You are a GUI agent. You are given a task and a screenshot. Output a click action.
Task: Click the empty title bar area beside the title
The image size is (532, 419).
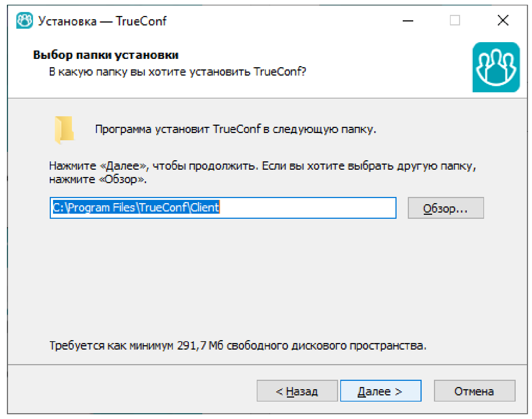coord(283,21)
